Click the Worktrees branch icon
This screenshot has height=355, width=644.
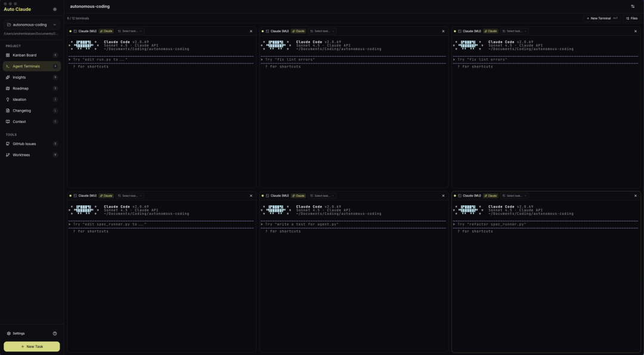pos(8,155)
